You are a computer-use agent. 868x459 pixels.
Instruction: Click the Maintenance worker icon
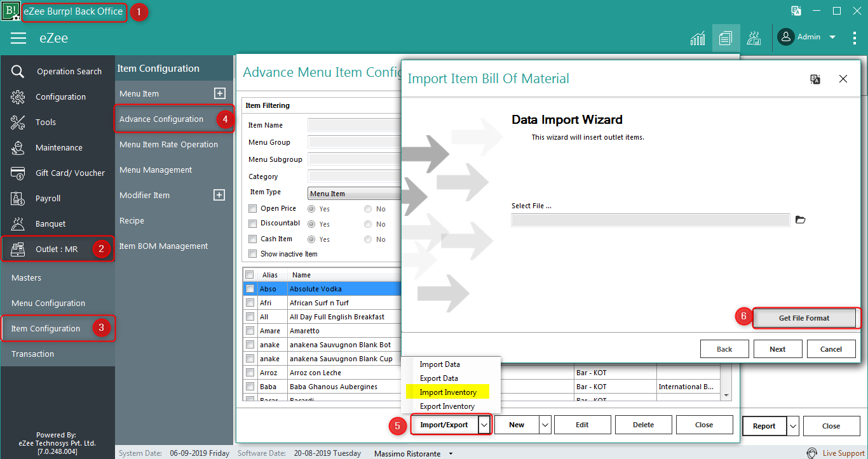click(x=18, y=148)
